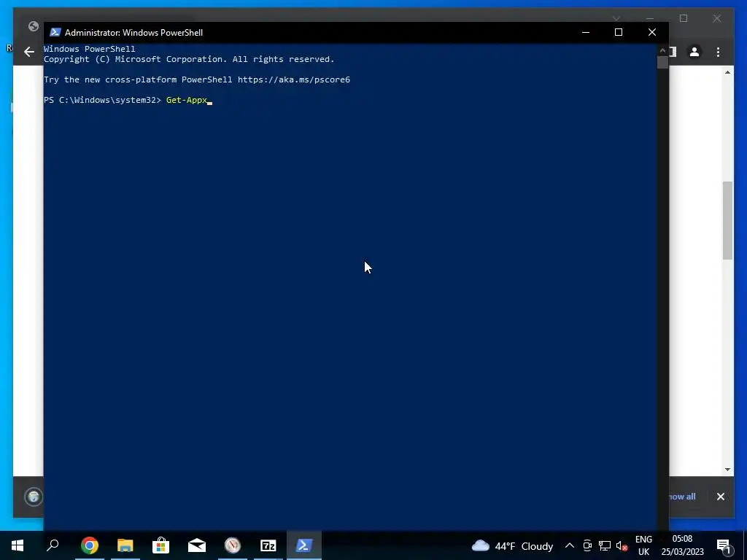Click the Chrome page scrollbar down arrow
The width and height of the screenshot is (747, 560).
point(727,470)
